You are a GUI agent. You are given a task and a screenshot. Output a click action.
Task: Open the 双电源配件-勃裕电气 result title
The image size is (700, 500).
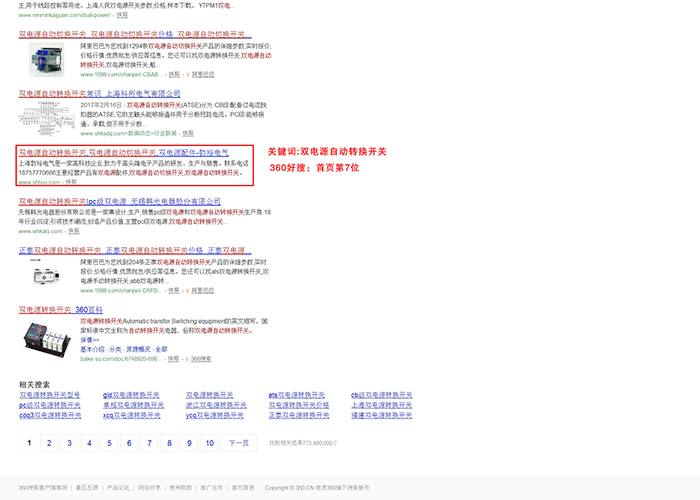click(124, 153)
